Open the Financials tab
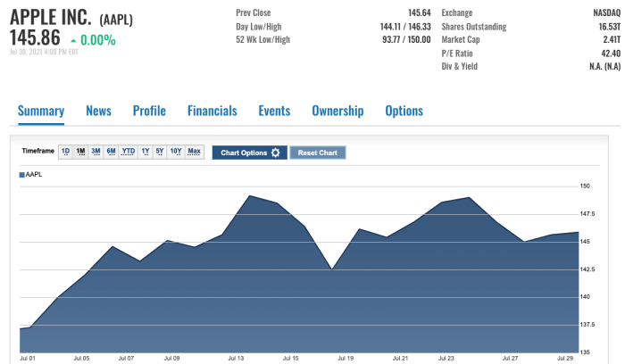The width and height of the screenshot is (625, 364). (x=212, y=111)
